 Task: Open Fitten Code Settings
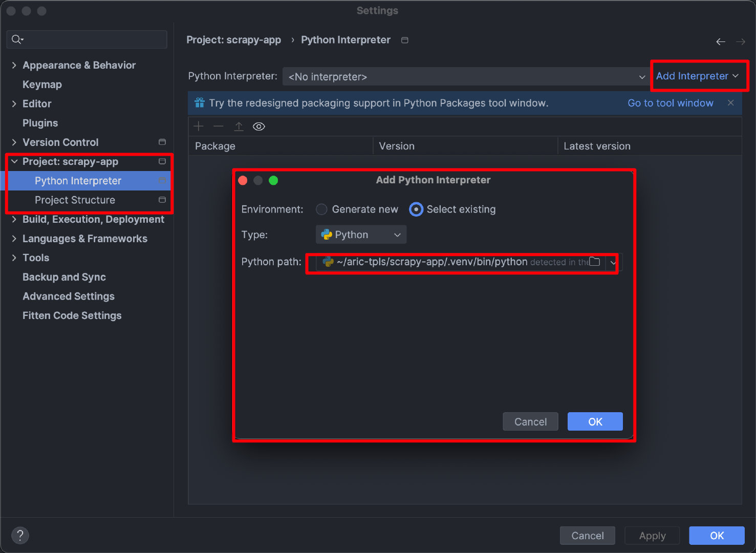coord(72,315)
